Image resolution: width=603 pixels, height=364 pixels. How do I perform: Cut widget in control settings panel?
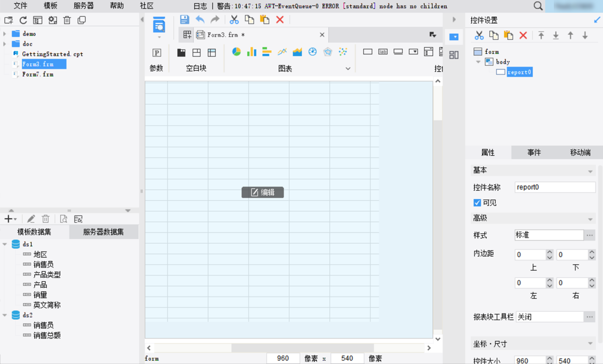pyautogui.click(x=479, y=36)
